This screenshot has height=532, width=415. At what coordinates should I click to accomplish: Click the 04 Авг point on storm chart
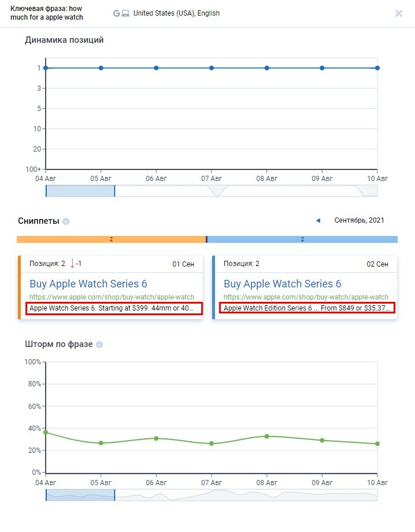[x=46, y=433]
